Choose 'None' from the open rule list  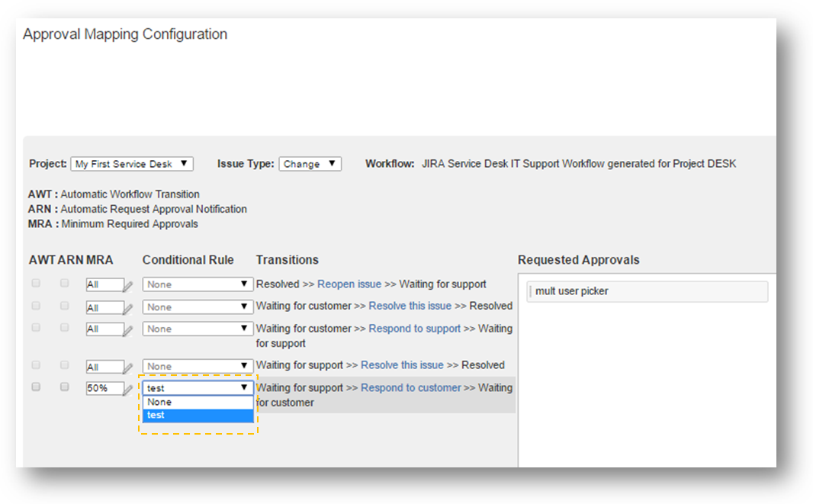198,402
